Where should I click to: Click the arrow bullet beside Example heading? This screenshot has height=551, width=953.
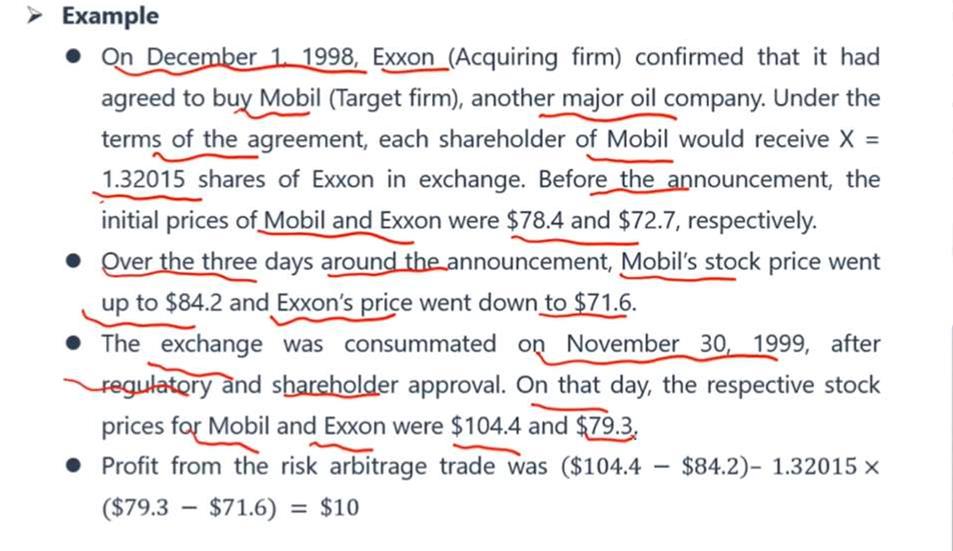(x=34, y=16)
